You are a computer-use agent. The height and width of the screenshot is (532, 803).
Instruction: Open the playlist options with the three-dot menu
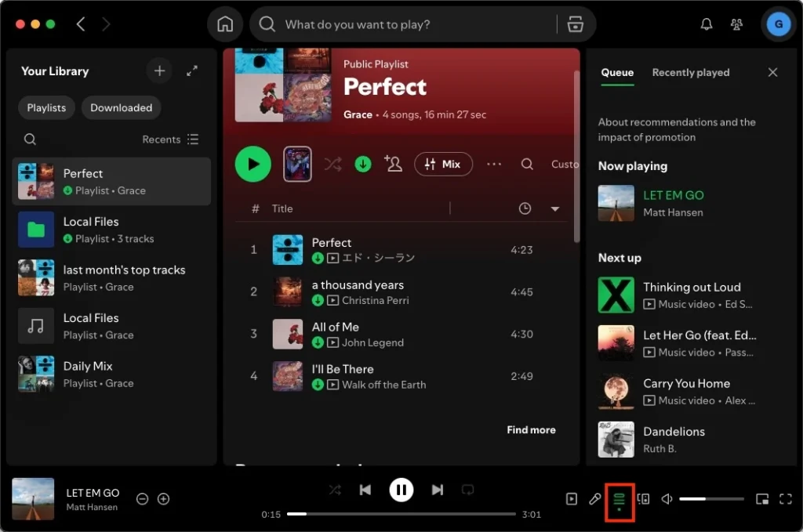494,165
